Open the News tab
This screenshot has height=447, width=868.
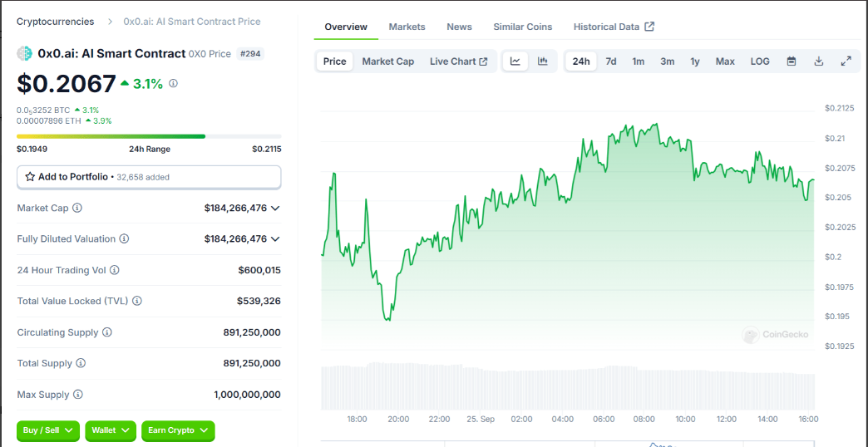(460, 27)
